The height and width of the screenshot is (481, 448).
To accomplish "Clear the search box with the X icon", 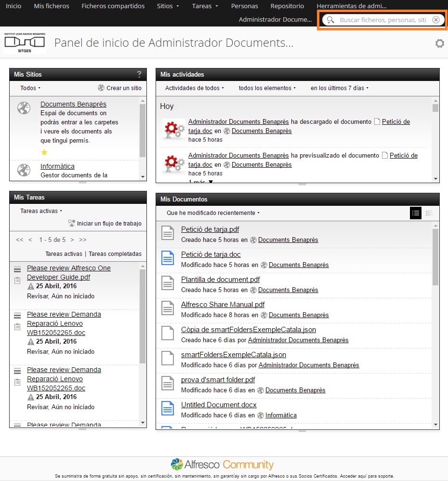I will tap(436, 20).
